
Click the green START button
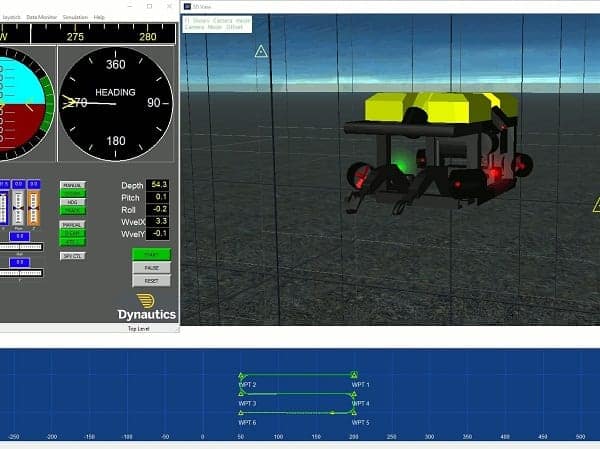coord(152,255)
